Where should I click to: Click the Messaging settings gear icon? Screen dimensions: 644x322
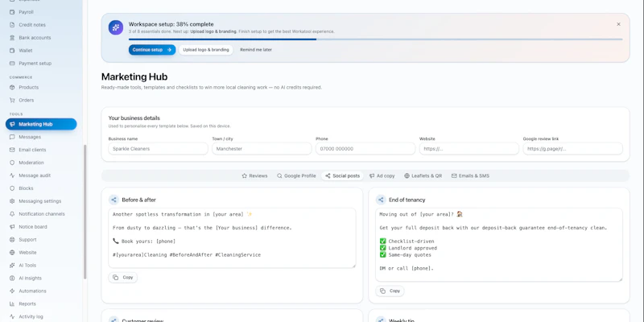tap(12, 201)
